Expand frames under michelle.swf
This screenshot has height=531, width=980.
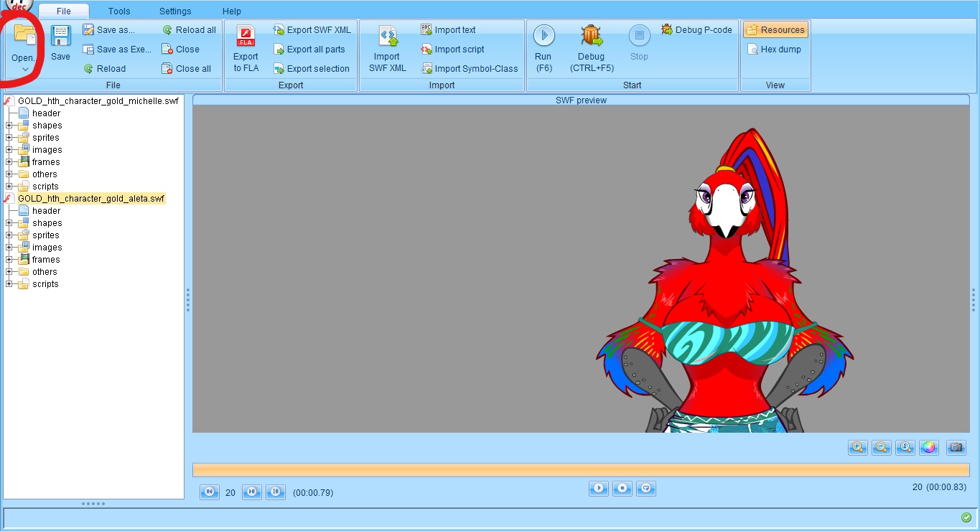click(9, 162)
